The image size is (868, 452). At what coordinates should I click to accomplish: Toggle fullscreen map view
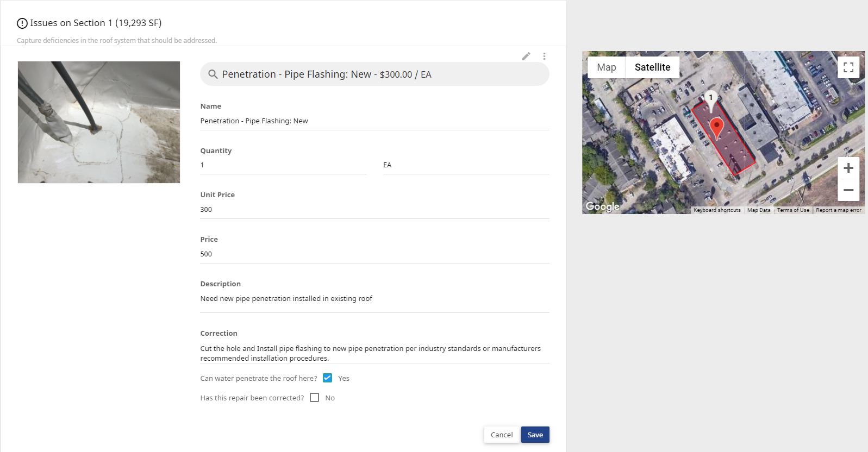click(848, 67)
